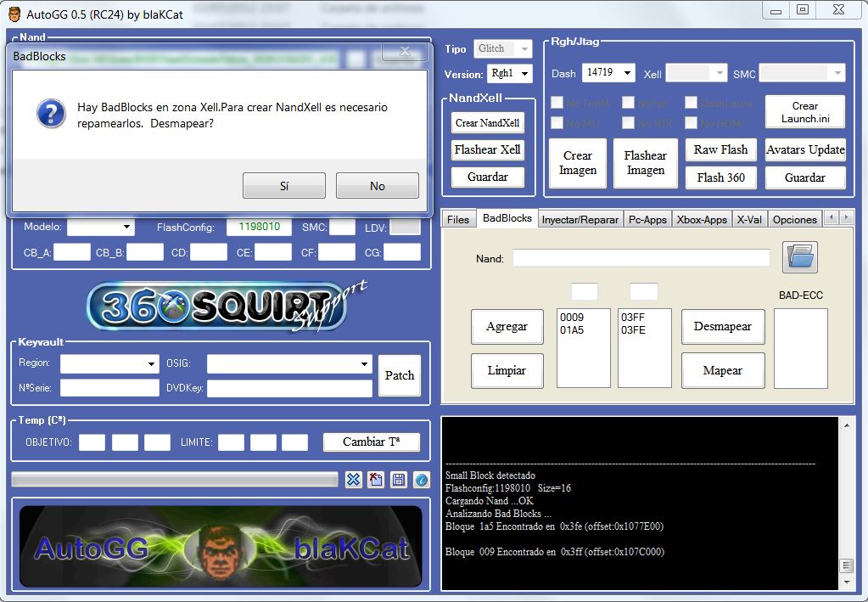Select entry 03FF in the list

click(x=633, y=318)
